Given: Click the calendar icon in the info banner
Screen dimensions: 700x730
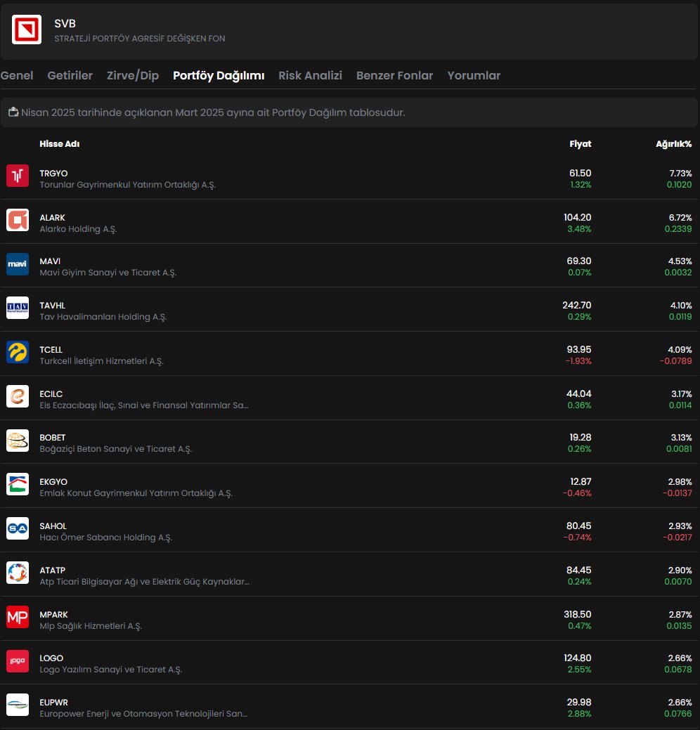Looking at the screenshot, I should tap(13, 112).
